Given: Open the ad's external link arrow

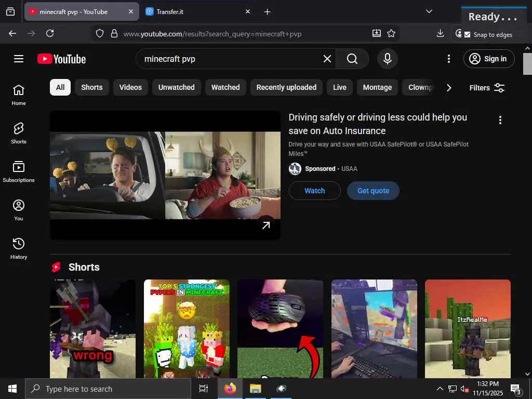Looking at the screenshot, I should coord(266,225).
